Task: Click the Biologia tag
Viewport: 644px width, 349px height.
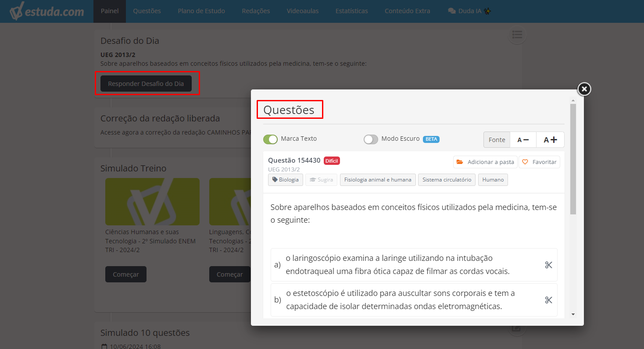Action: pyautogui.click(x=286, y=180)
